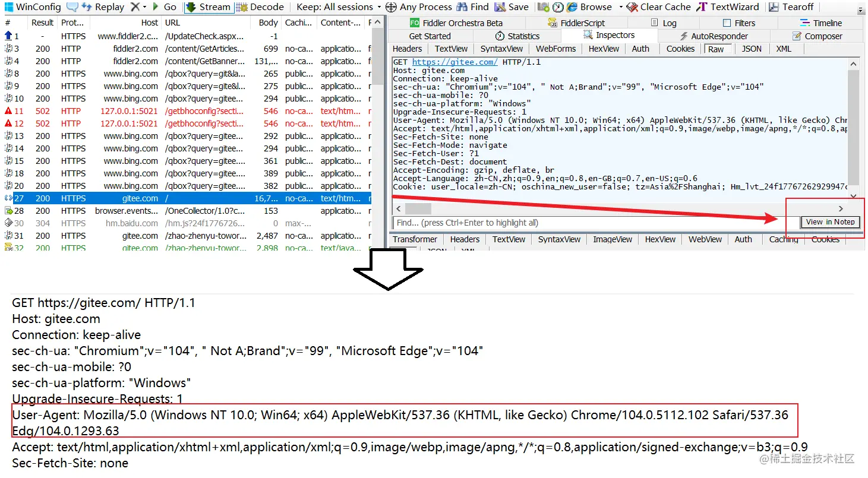Image resolution: width=868 pixels, height=478 pixels.
Task: Sort sessions by Result column header
Action: tap(43, 23)
